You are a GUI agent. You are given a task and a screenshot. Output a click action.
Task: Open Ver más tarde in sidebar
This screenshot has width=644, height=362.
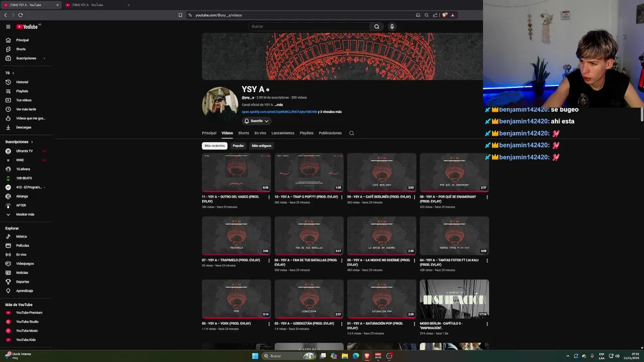click(26, 109)
